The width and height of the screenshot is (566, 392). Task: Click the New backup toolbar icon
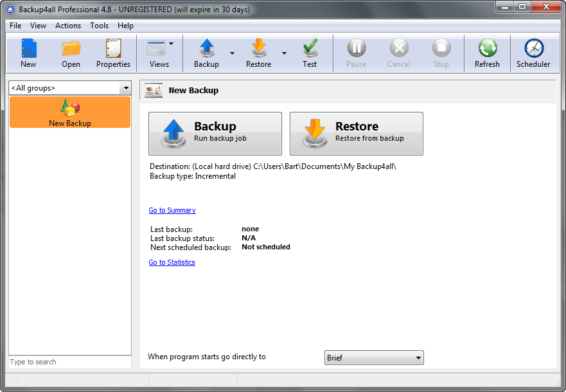click(28, 53)
